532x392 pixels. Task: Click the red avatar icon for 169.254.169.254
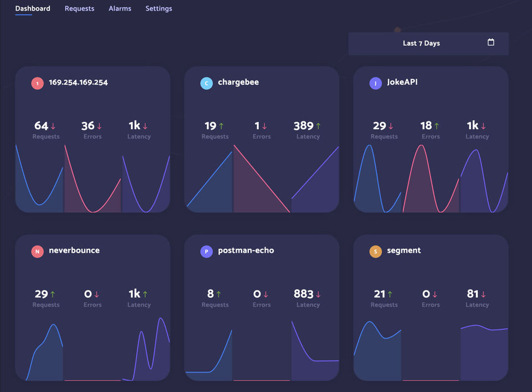[37, 83]
